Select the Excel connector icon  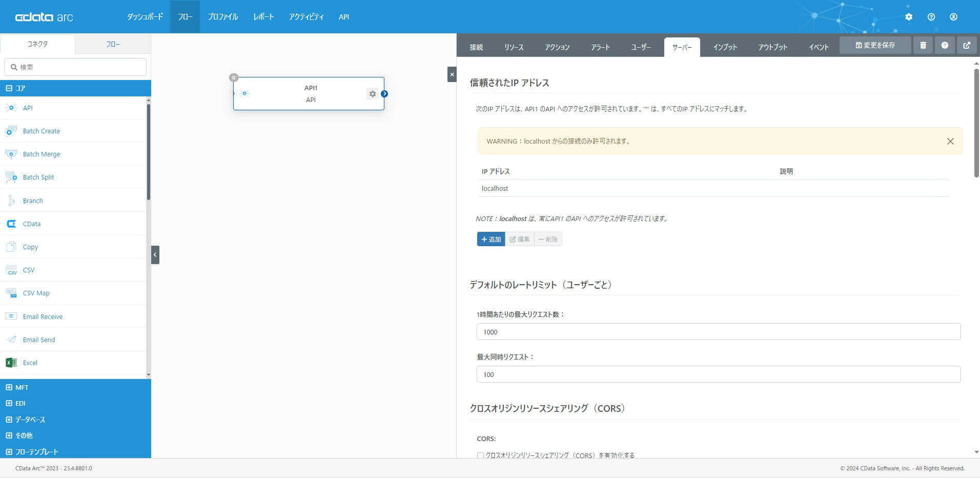[11, 363]
